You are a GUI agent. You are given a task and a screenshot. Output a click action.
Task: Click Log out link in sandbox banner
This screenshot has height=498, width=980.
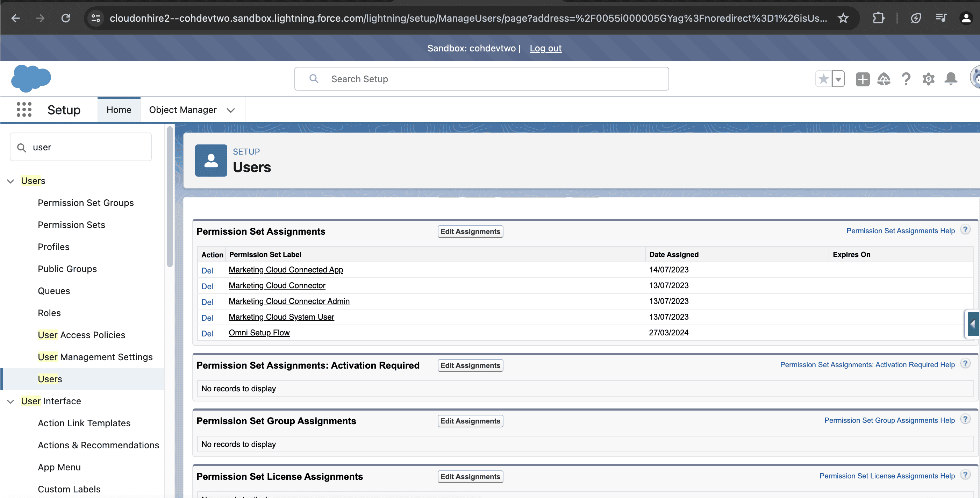pyautogui.click(x=545, y=48)
